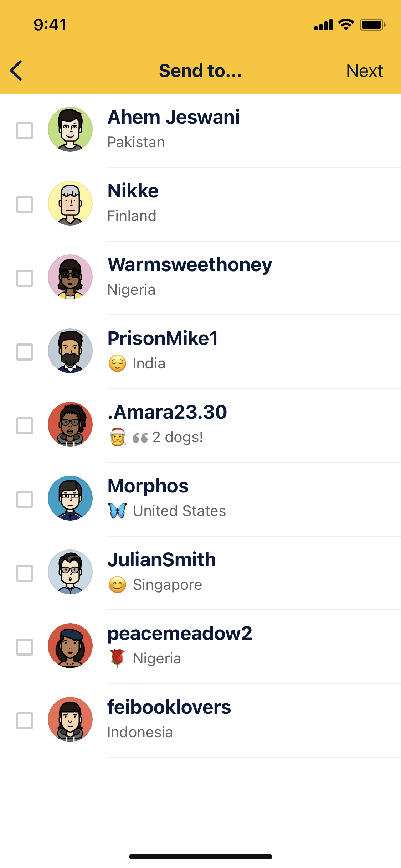This screenshot has width=401, height=868.
Task: Check the box for Ahem Jeswani
Action: [x=25, y=131]
